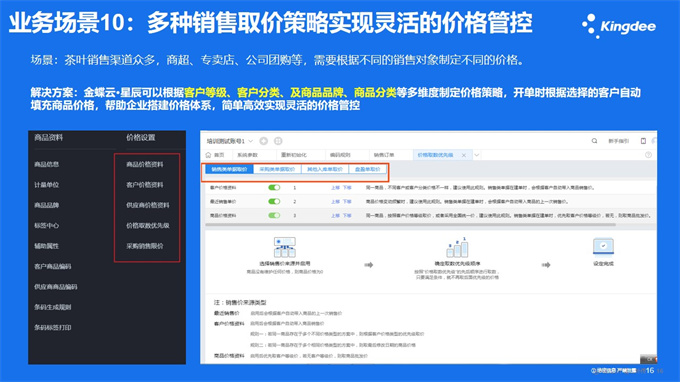This screenshot has width=680, height=382.
Task: Open 供应商价格资料 under 价格设置
Action: click(x=148, y=205)
